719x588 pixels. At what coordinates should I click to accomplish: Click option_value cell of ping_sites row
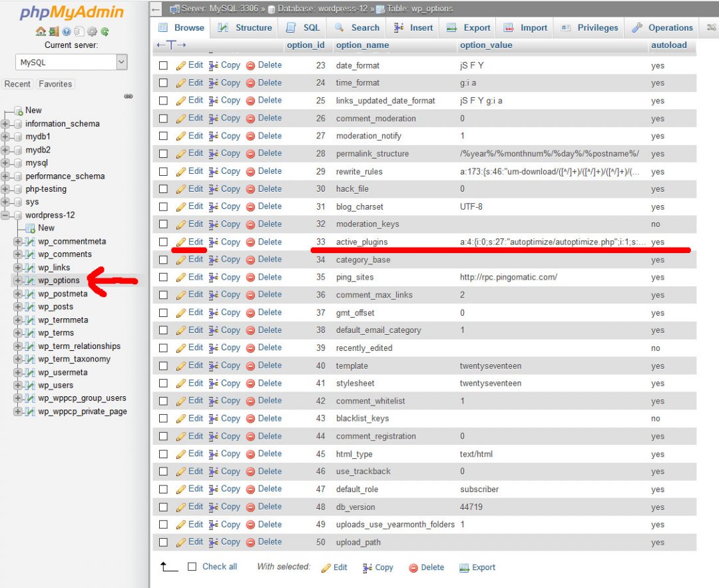click(x=509, y=278)
